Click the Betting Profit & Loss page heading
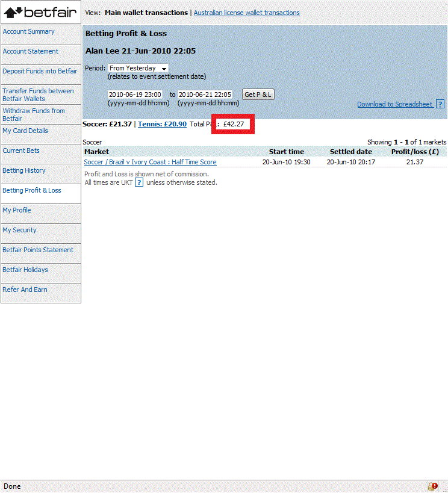This screenshot has width=448, height=493. [126, 33]
